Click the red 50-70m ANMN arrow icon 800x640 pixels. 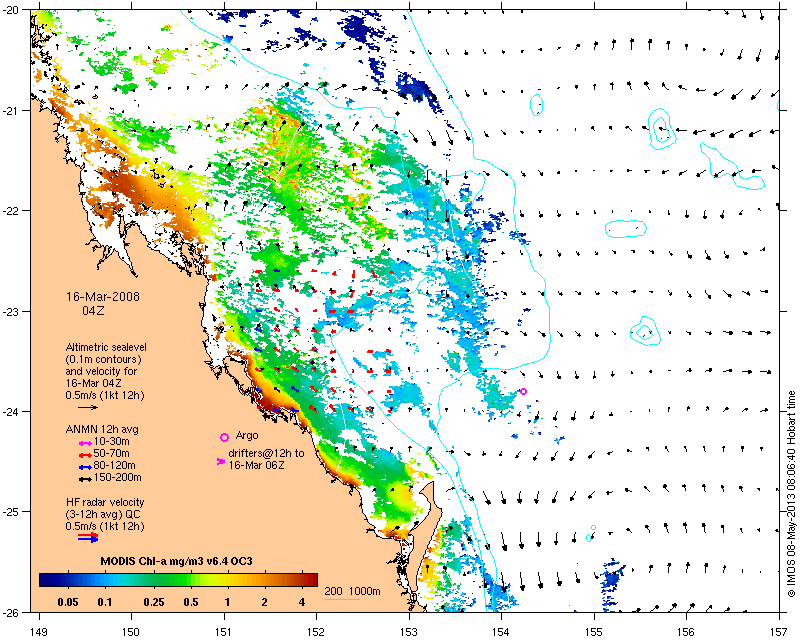(x=85, y=454)
